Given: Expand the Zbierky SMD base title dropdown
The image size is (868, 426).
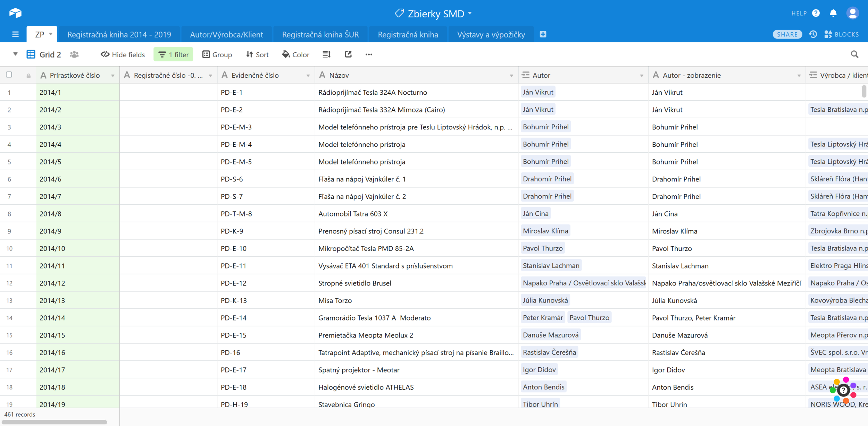Looking at the screenshot, I should point(469,13).
